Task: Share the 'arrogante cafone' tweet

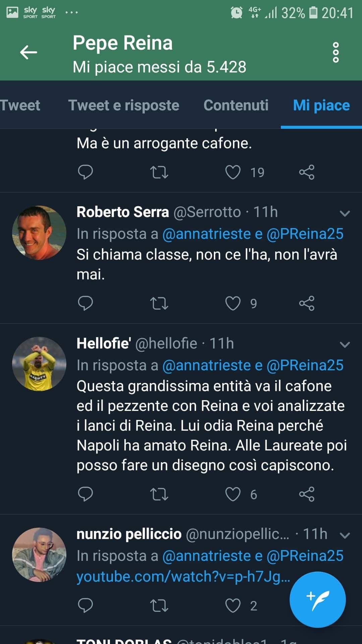Action: 306,172
